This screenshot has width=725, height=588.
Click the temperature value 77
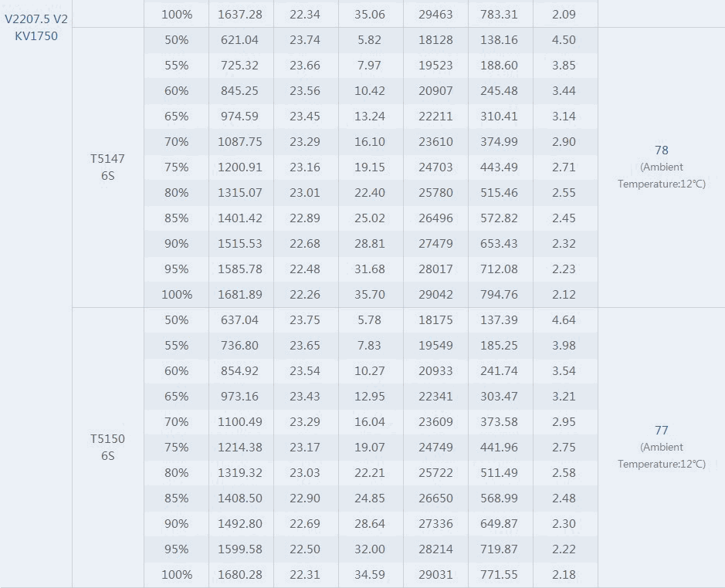[x=661, y=431]
